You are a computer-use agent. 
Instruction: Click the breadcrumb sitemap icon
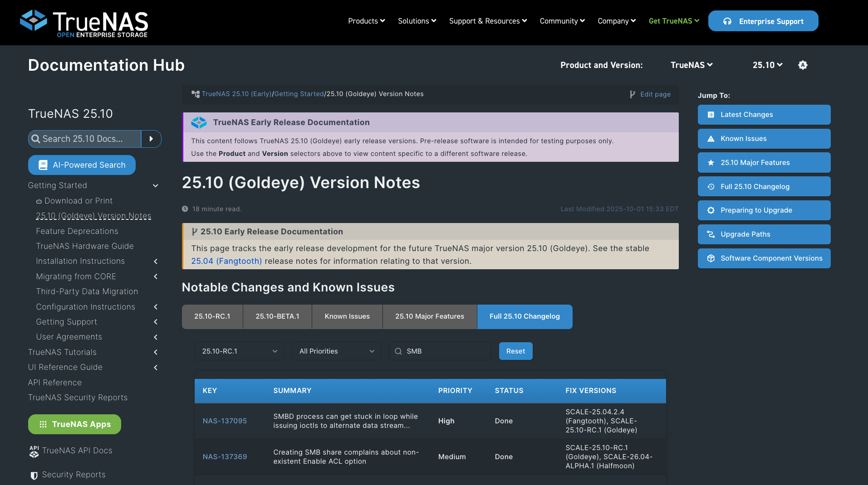coord(196,94)
